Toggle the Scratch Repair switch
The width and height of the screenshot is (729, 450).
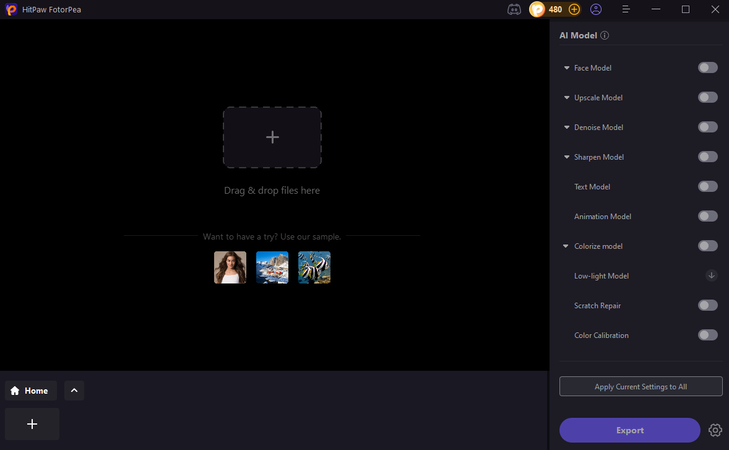(x=707, y=305)
